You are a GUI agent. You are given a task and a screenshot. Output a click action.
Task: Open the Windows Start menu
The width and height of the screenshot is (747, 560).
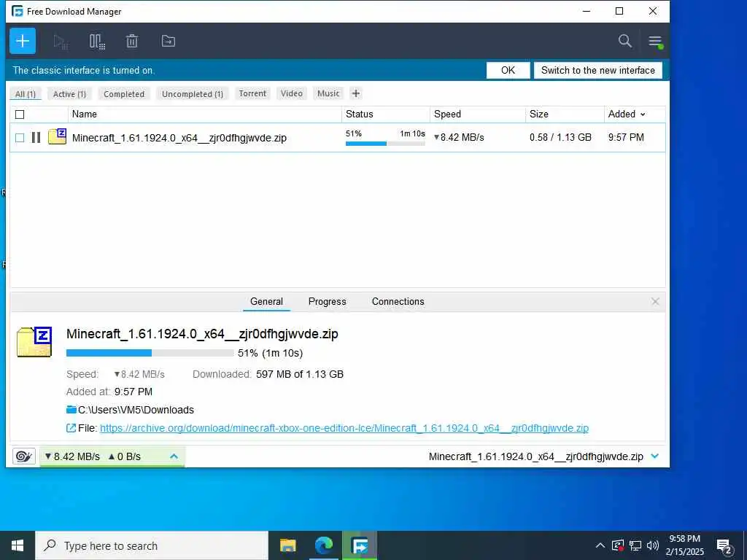18,545
